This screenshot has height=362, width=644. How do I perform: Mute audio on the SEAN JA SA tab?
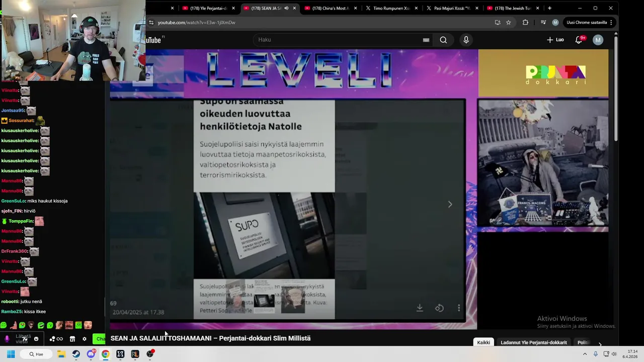click(x=286, y=8)
